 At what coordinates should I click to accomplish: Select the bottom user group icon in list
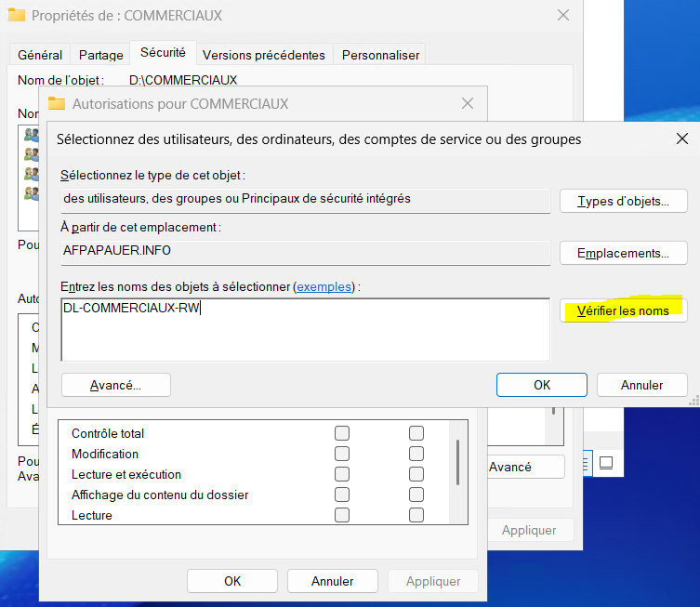tap(32, 193)
